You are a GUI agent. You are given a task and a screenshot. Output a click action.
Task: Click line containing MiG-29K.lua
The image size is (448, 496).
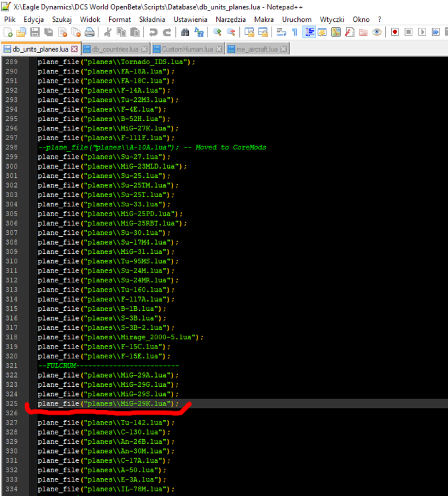pyautogui.click(x=108, y=403)
